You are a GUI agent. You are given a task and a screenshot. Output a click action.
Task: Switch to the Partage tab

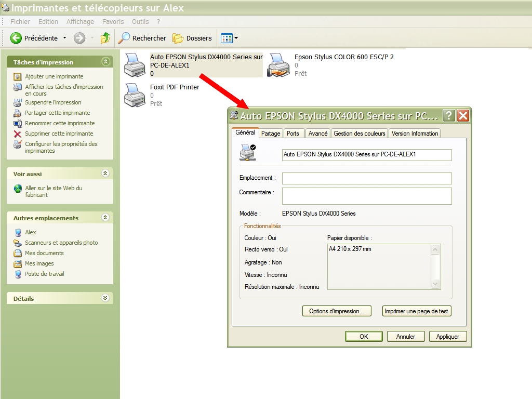[x=271, y=134]
